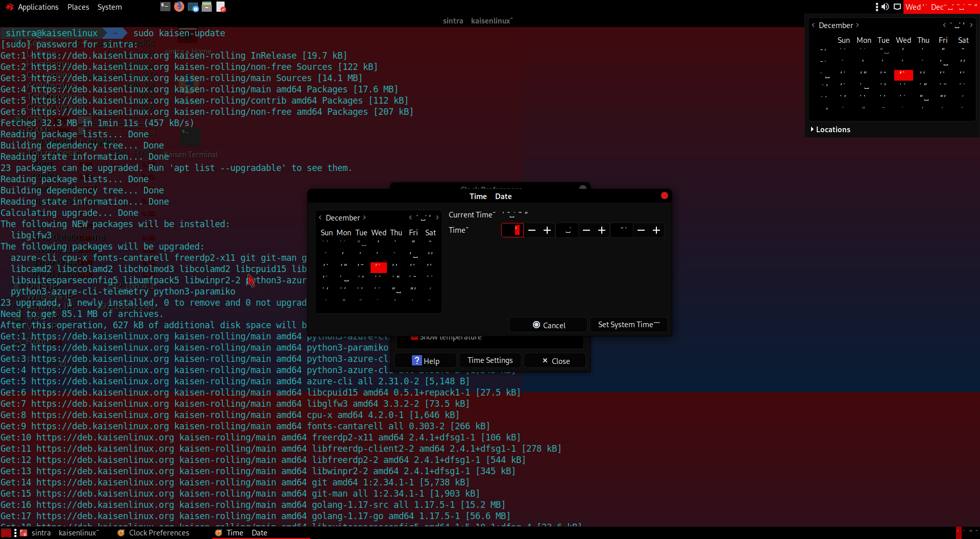Open the Places menu
The width and height of the screenshot is (980, 539).
78,7
